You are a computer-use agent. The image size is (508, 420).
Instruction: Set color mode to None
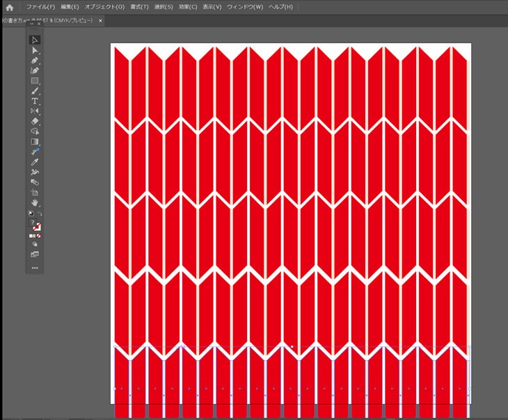pos(39,236)
